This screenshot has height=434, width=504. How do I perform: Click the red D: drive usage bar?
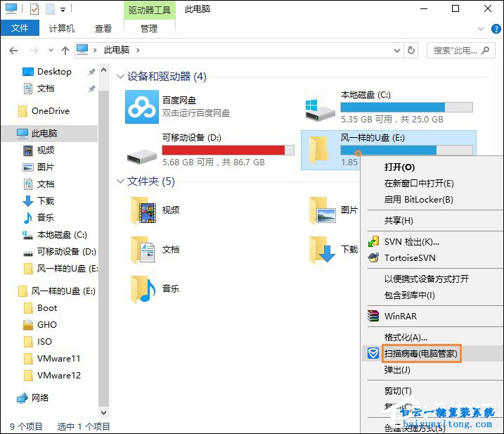pos(228,151)
